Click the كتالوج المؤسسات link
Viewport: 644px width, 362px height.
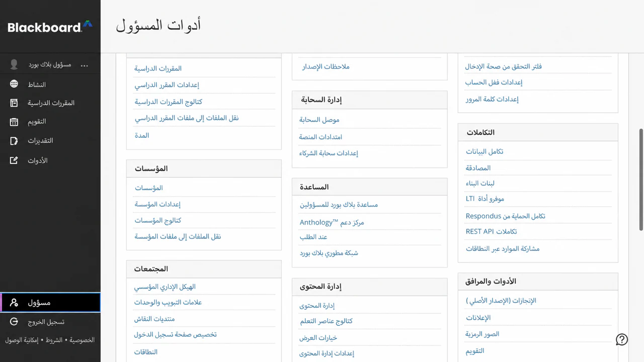point(158,220)
